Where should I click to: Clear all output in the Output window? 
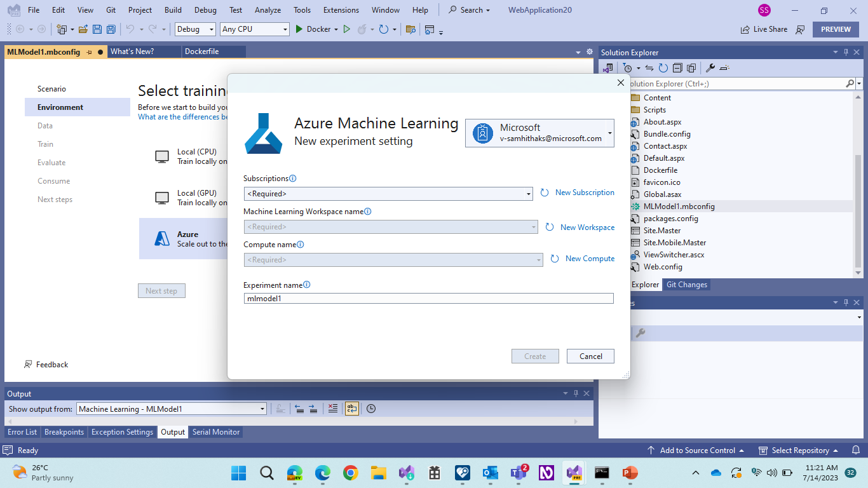click(333, 409)
